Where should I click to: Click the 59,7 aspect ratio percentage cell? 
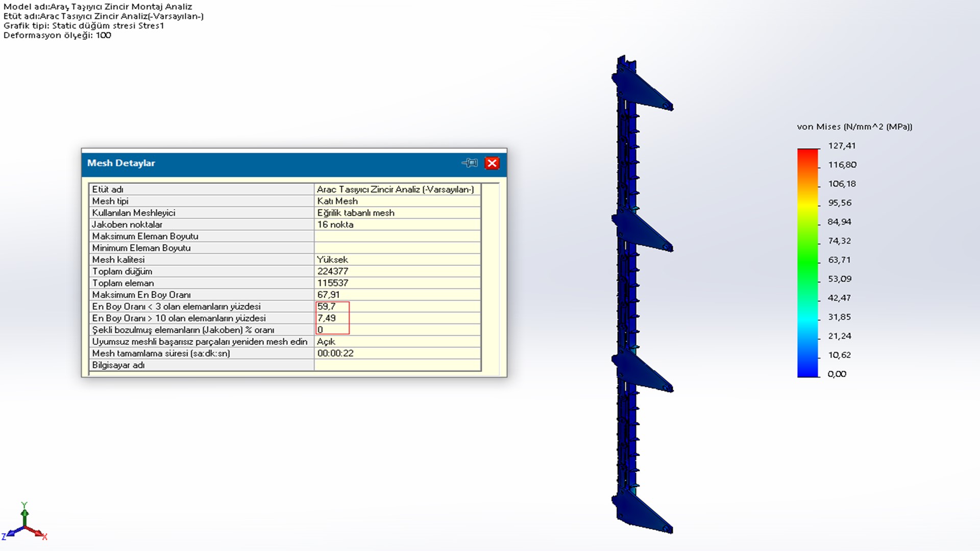tap(327, 307)
